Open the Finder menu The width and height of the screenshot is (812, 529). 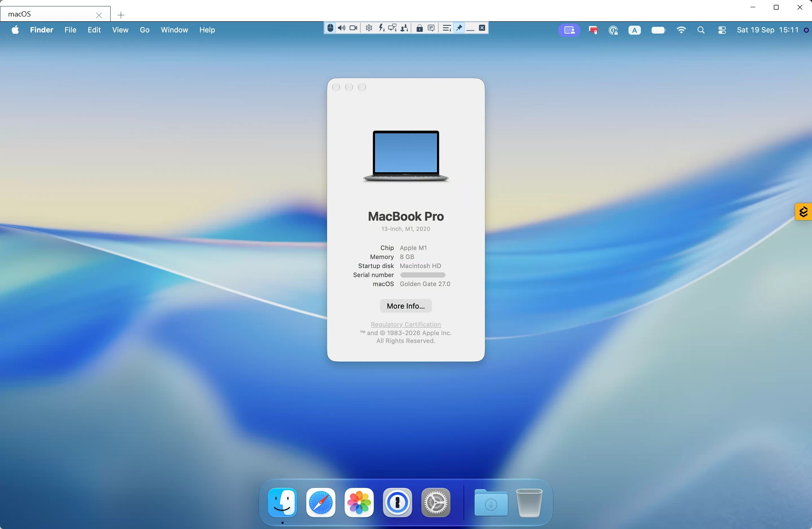tap(41, 30)
